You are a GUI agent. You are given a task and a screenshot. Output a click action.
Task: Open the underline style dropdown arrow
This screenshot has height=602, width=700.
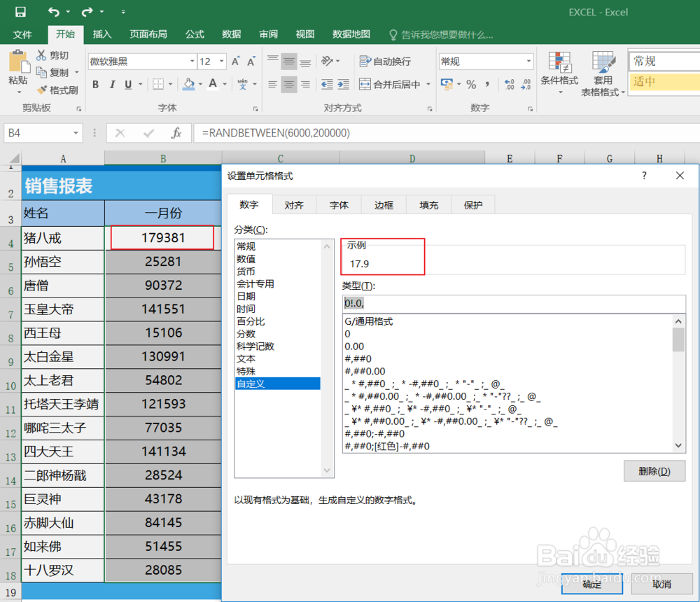point(140,85)
